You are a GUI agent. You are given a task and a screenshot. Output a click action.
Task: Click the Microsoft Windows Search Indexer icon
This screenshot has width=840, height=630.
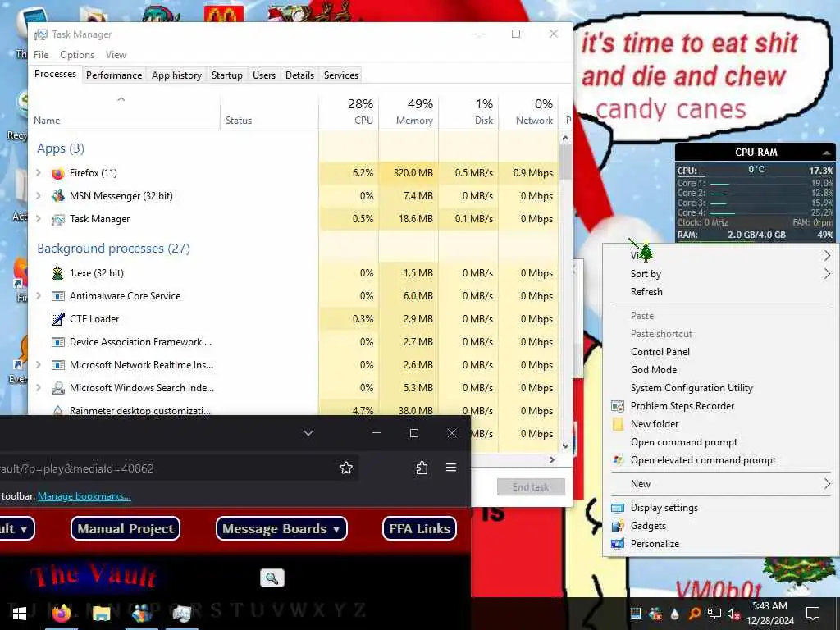click(58, 388)
